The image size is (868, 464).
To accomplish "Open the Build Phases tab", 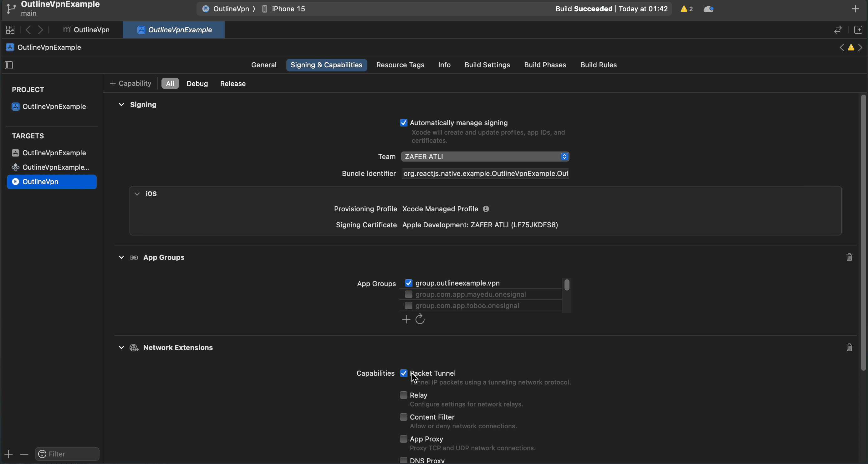I will (x=545, y=65).
